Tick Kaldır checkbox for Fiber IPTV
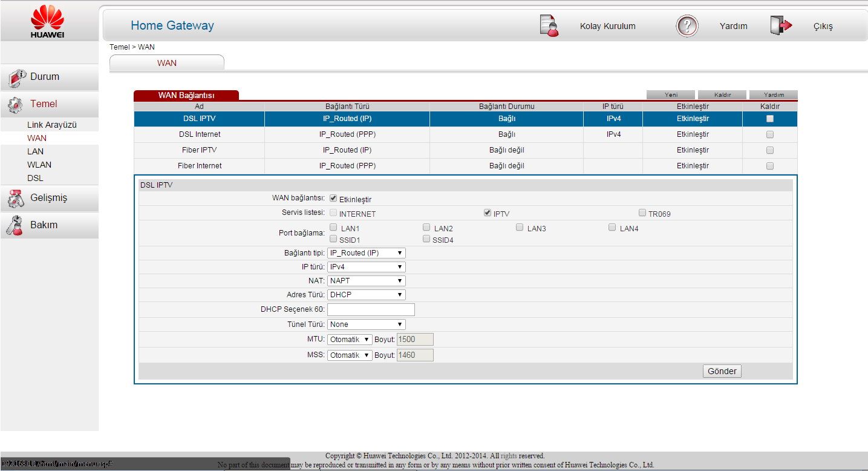The height and width of the screenshot is (471, 868). coord(770,150)
